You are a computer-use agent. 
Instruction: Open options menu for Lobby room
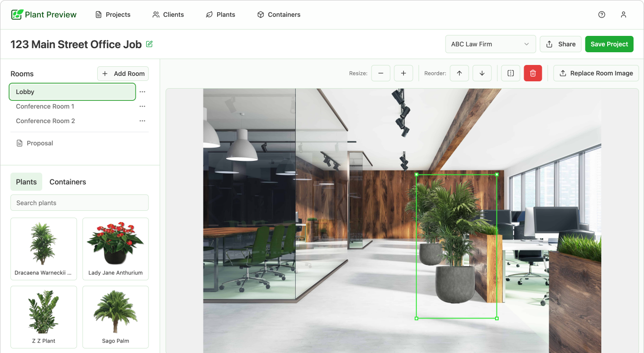click(142, 92)
